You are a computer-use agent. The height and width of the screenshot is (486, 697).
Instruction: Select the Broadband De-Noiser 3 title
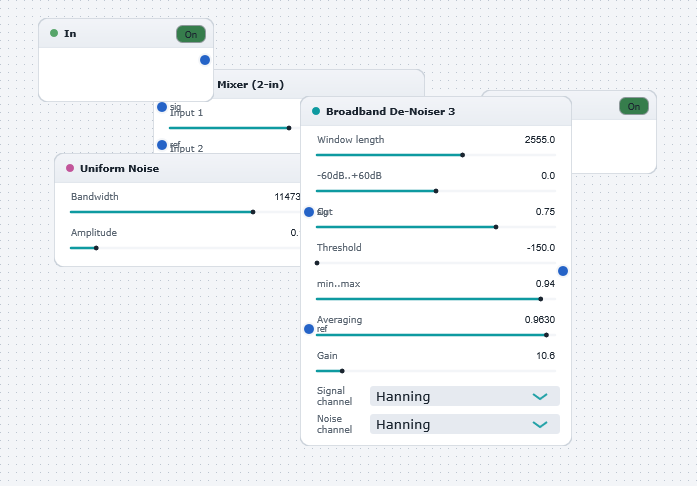click(390, 111)
